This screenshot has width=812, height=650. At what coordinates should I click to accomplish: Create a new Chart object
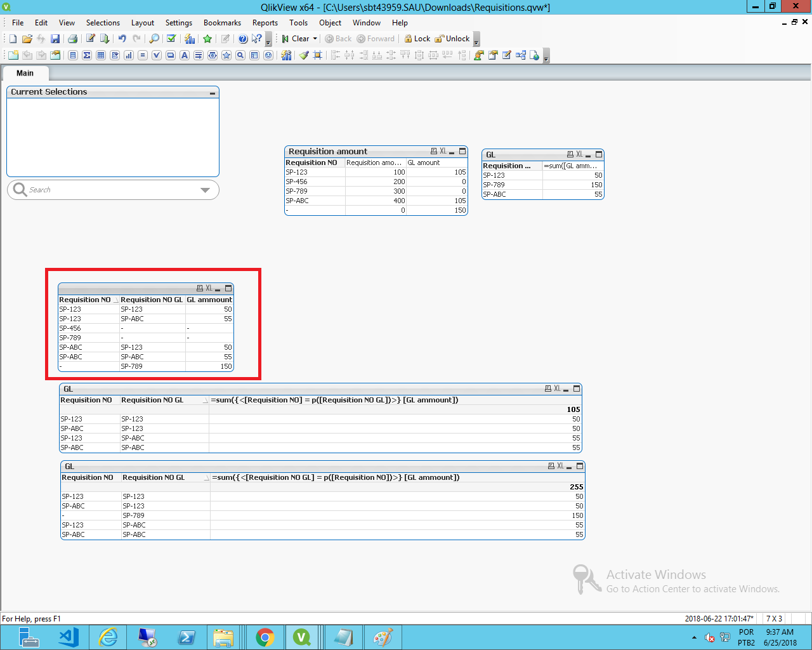(x=129, y=55)
